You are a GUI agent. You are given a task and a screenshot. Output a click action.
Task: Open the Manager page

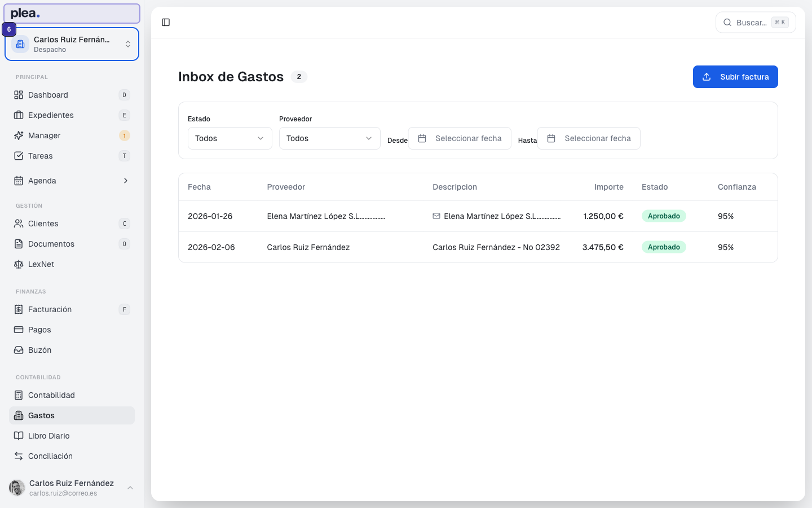72,135
